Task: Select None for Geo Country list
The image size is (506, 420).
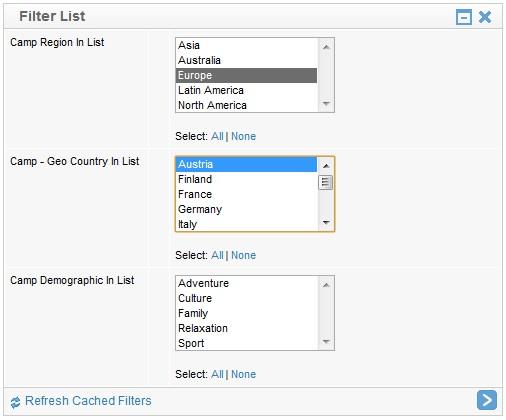Action: (243, 255)
